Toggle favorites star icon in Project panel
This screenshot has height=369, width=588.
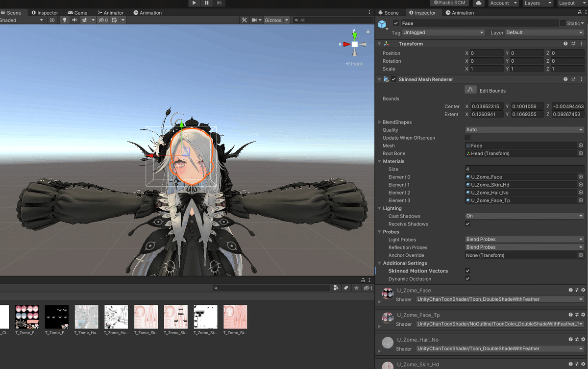pos(356,288)
